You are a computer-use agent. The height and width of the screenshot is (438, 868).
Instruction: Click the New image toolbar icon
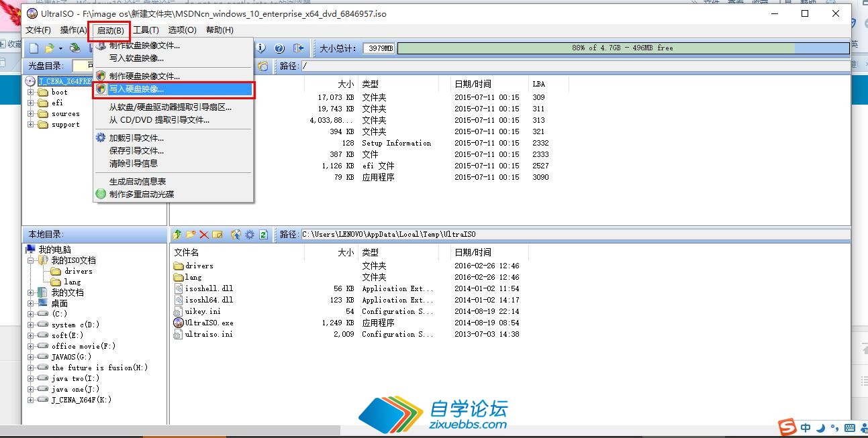tap(34, 48)
